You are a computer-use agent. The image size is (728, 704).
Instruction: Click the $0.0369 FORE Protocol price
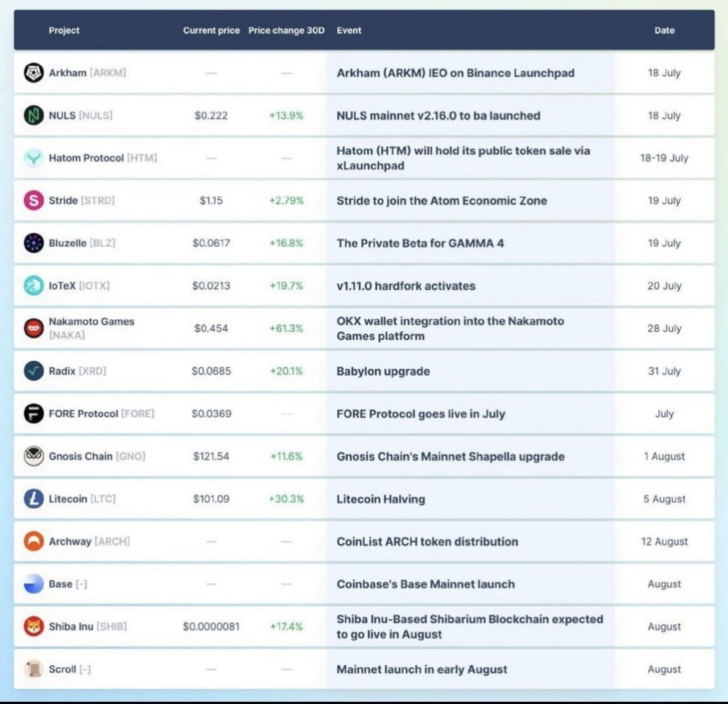tap(211, 414)
